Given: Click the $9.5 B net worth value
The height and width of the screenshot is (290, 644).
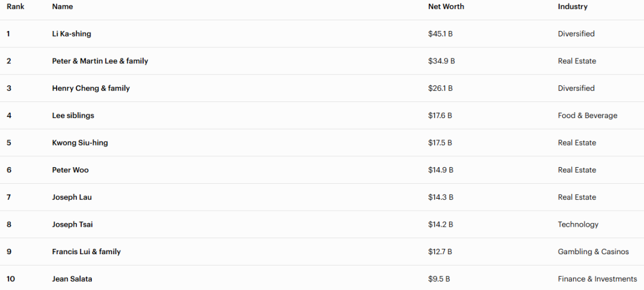Looking at the screenshot, I should (439, 279).
